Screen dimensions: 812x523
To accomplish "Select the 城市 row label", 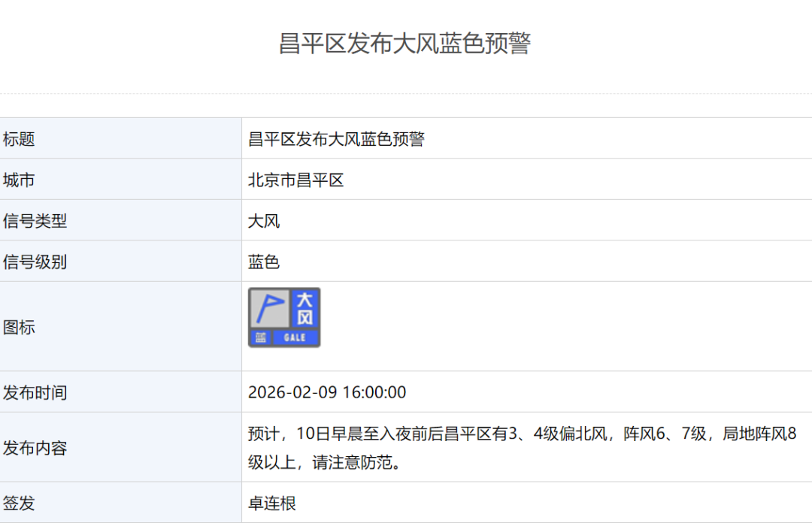I will (x=19, y=180).
